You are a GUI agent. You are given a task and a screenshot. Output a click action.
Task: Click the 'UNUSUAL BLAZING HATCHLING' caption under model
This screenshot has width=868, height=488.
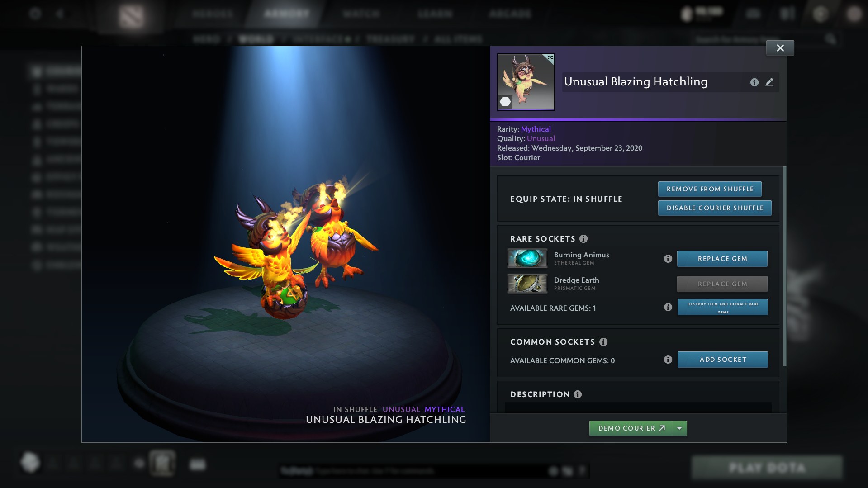pos(386,420)
